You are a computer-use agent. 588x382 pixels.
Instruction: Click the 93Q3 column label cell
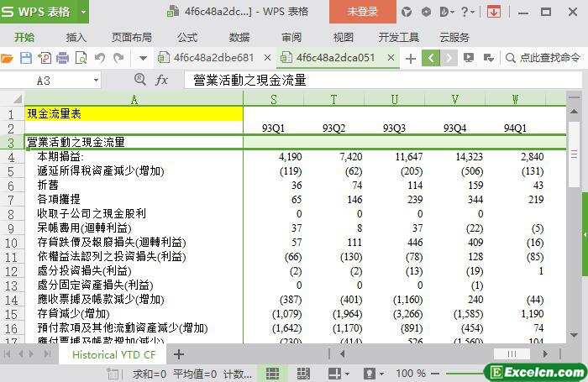pyautogui.click(x=394, y=128)
